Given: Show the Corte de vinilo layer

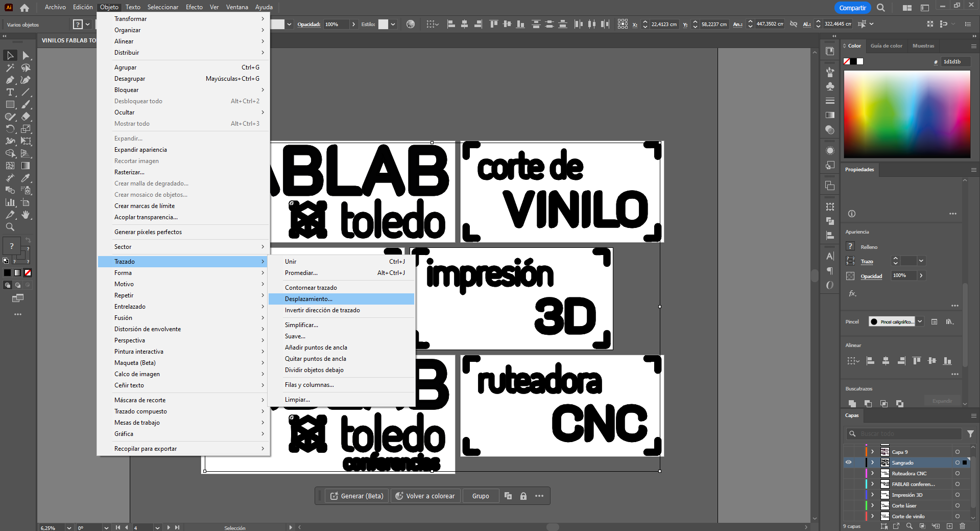Looking at the screenshot, I should [849, 516].
